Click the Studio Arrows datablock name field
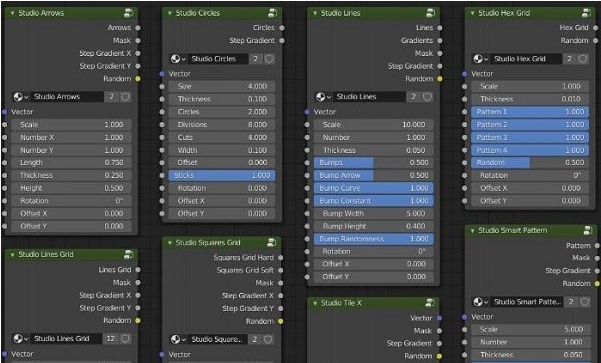 point(67,97)
